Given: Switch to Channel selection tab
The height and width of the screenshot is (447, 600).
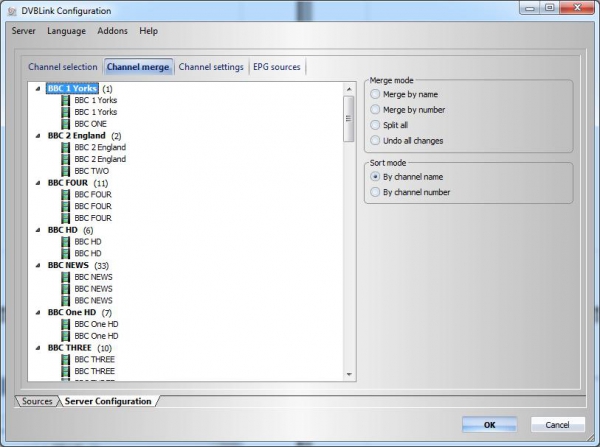Looking at the screenshot, I should pyautogui.click(x=63, y=67).
